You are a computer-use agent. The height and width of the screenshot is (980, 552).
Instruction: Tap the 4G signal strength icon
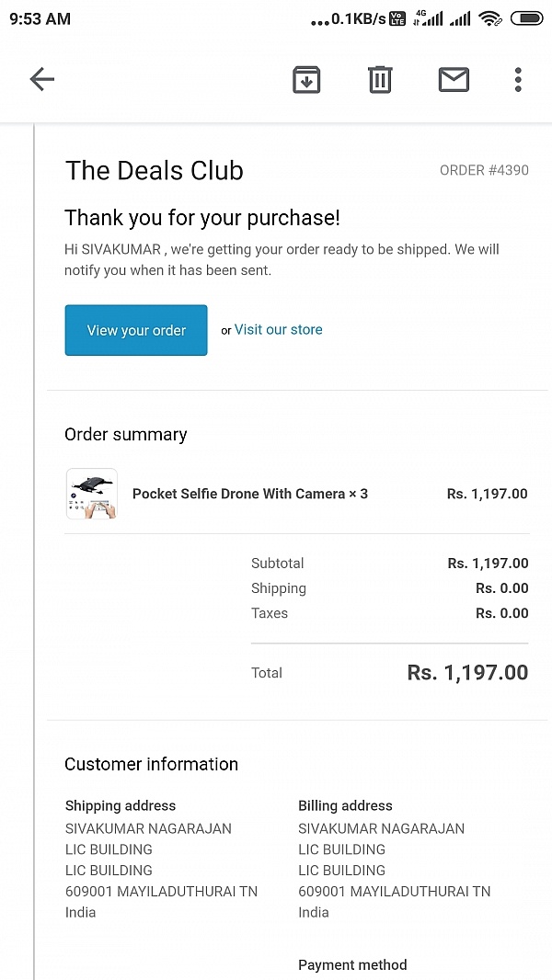pyautogui.click(x=429, y=18)
